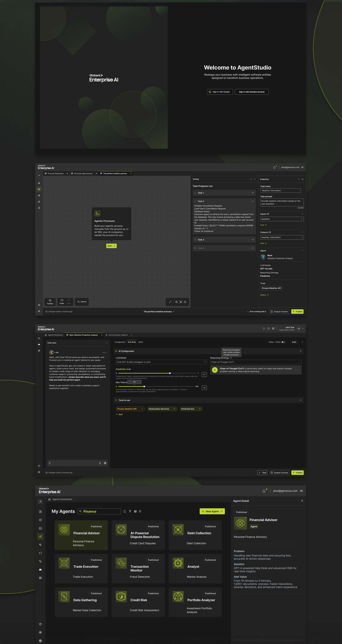The width and height of the screenshot is (342, 644).
Task: Add another tool under Tools to use
Action: click(x=119, y=414)
